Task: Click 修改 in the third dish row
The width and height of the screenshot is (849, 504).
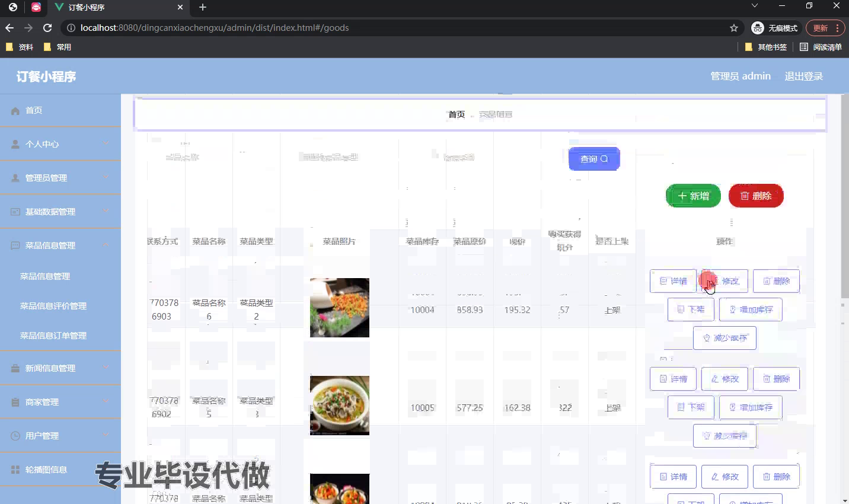Action: [724, 477]
